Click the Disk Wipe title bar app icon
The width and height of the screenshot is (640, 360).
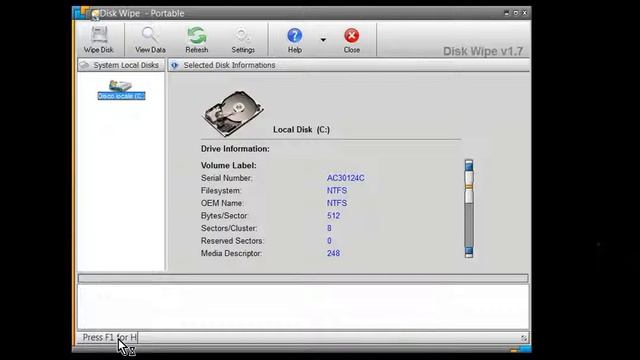click(x=95, y=14)
